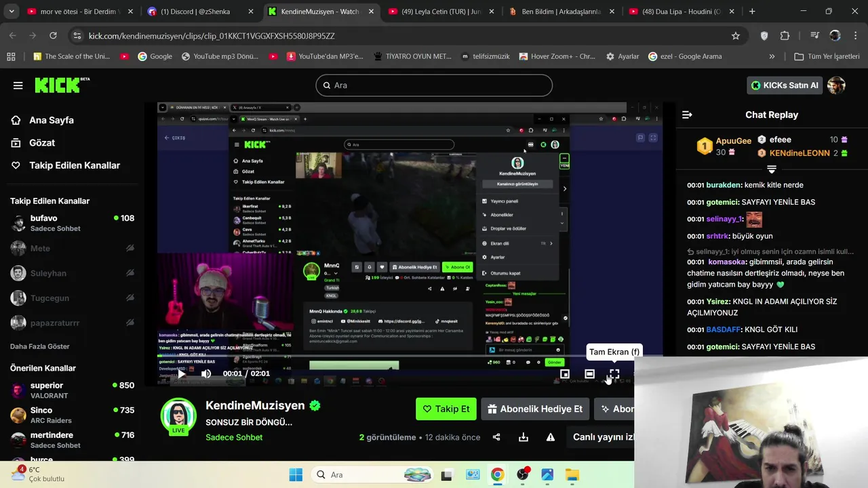The image size is (868, 488).
Task: Show more bookmarks chevron
Action: 772,56
